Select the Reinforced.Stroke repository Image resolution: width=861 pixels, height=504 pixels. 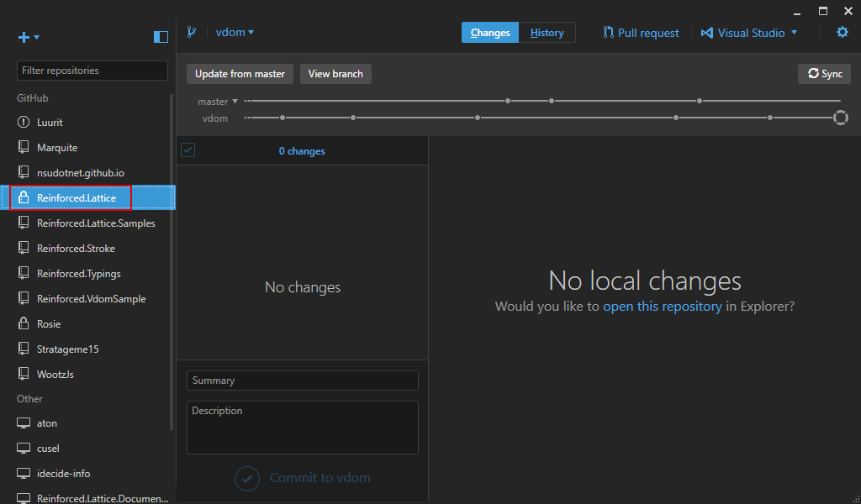pos(87,249)
